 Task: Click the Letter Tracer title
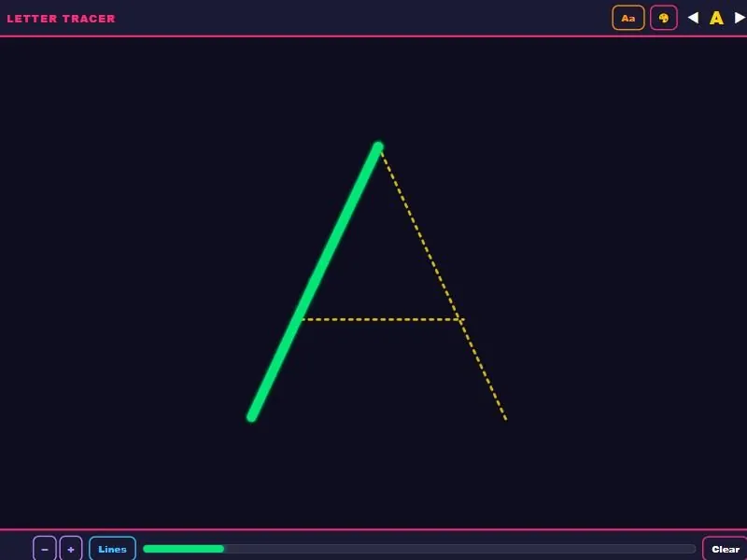[61, 19]
